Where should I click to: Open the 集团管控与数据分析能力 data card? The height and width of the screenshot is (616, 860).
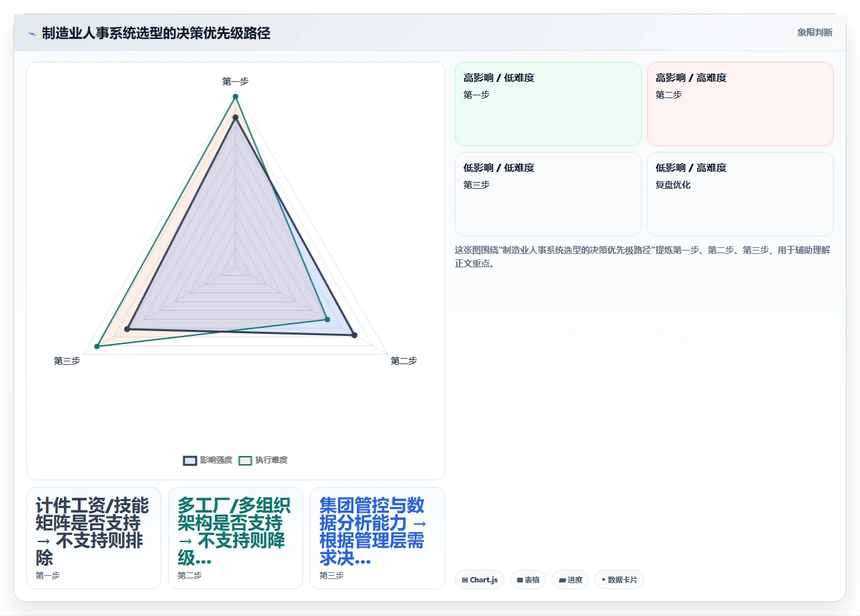click(x=378, y=538)
